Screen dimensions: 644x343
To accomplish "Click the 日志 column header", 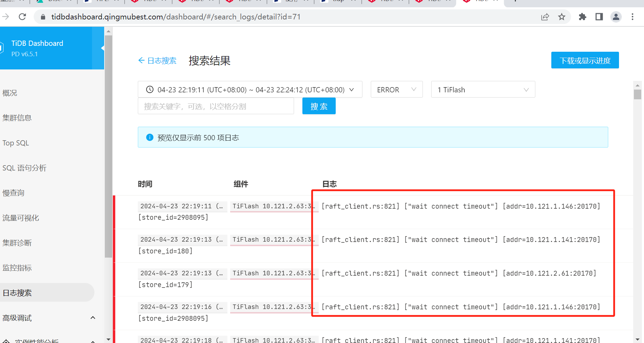I will 329,184.
